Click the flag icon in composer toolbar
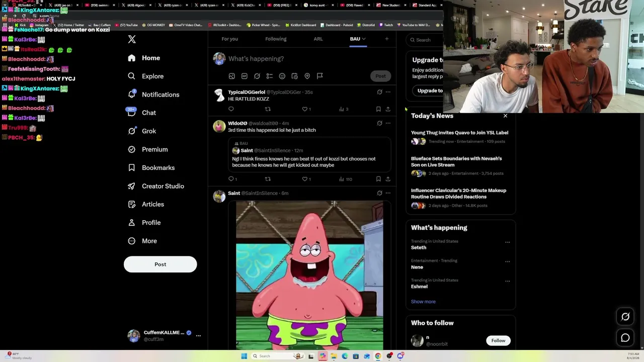The height and width of the screenshot is (362, 644). tap(319, 76)
